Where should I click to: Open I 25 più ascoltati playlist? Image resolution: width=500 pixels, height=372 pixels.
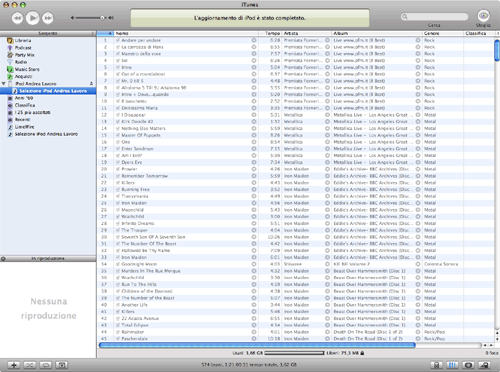[32, 113]
